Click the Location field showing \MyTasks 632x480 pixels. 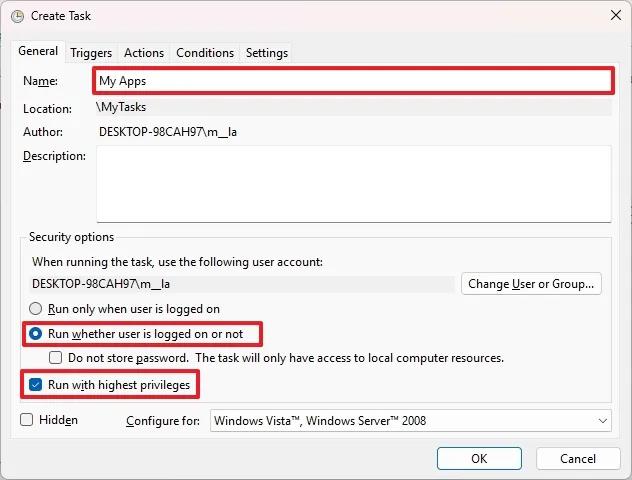tap(353, 107)
